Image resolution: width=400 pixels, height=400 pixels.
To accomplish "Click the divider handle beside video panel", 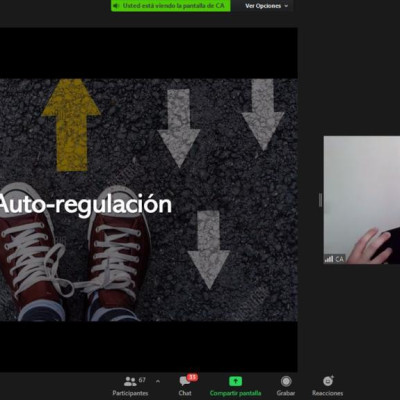I will click(320, 200).
